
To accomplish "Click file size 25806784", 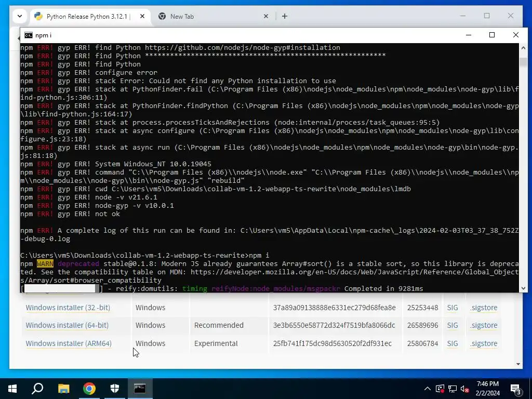I will click(422, 343).
